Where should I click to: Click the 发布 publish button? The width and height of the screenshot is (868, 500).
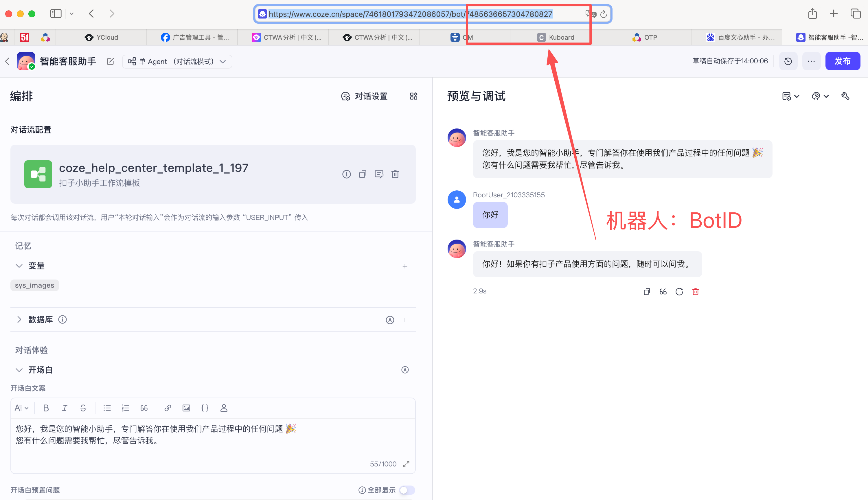[x=842, y=61]
